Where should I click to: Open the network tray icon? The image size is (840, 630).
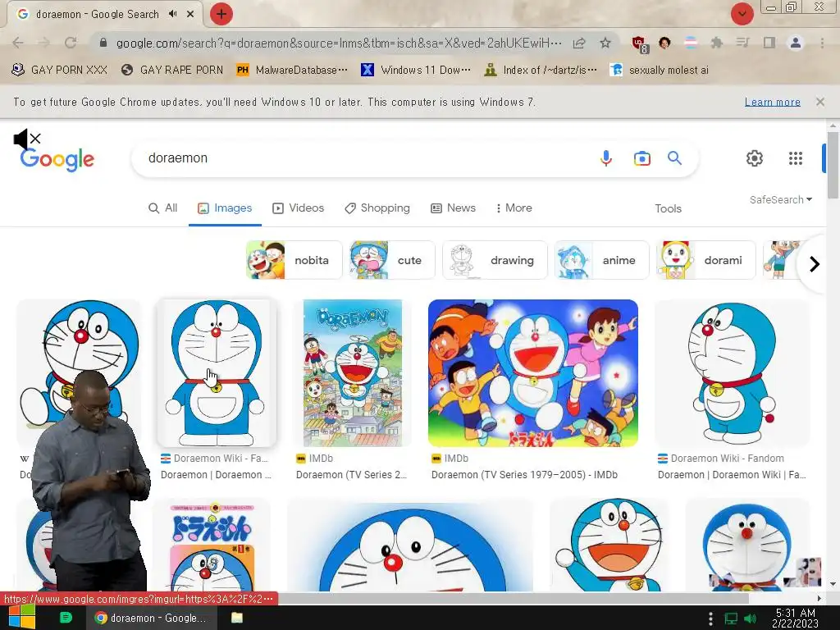[x=731, y=619]
